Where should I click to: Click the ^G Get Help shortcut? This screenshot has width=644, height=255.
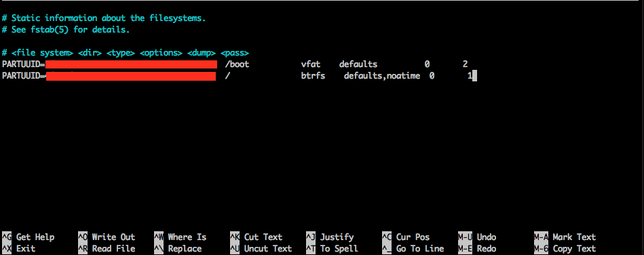coord(29,237)
